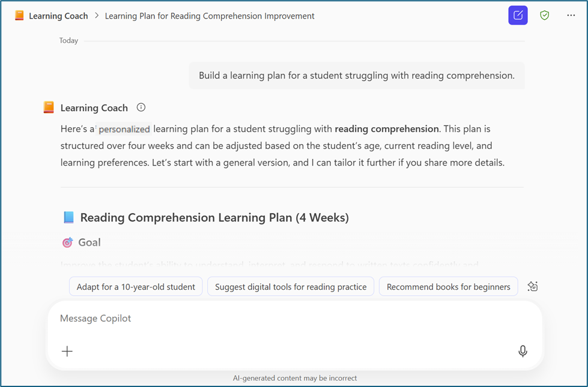The height and width of the screenshot is (387, 588).
Task: Choose Suggest digital tools for reading practice
Action: click(x=291, y=286)
